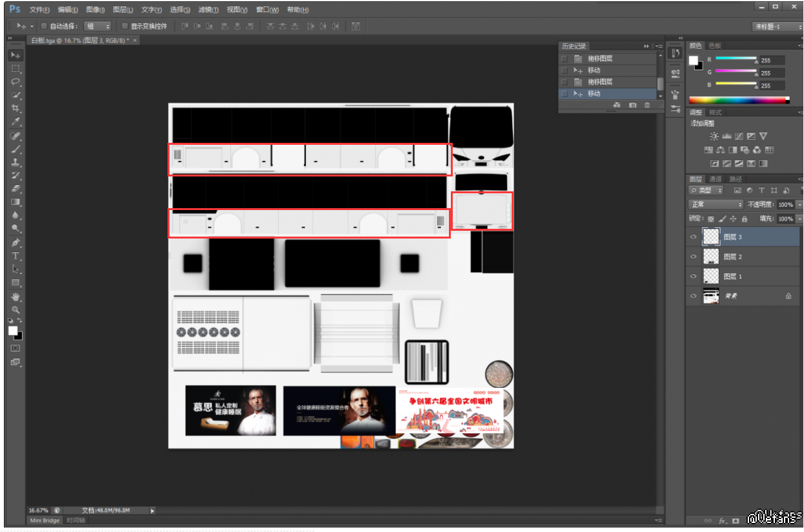This screenshot has width=804, height=532.
Task: Tick the 显示变换控件 checkbox
Action: (x=125, y=27)
